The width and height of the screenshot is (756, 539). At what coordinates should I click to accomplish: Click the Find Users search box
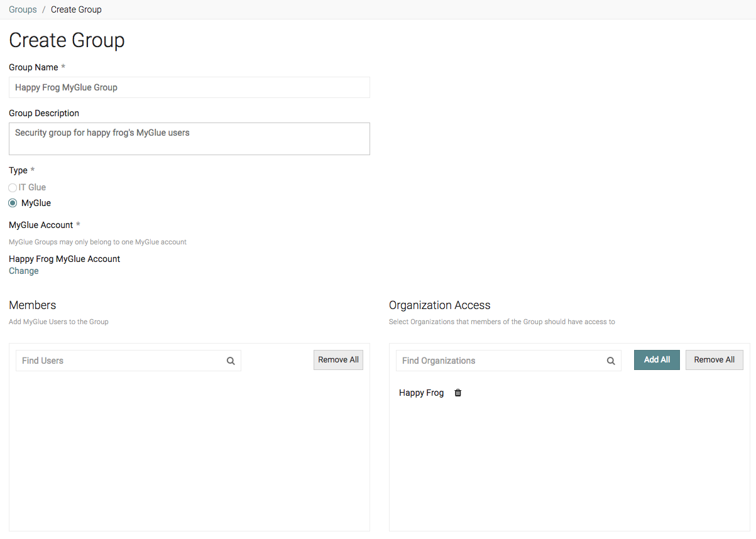(113, 361)
